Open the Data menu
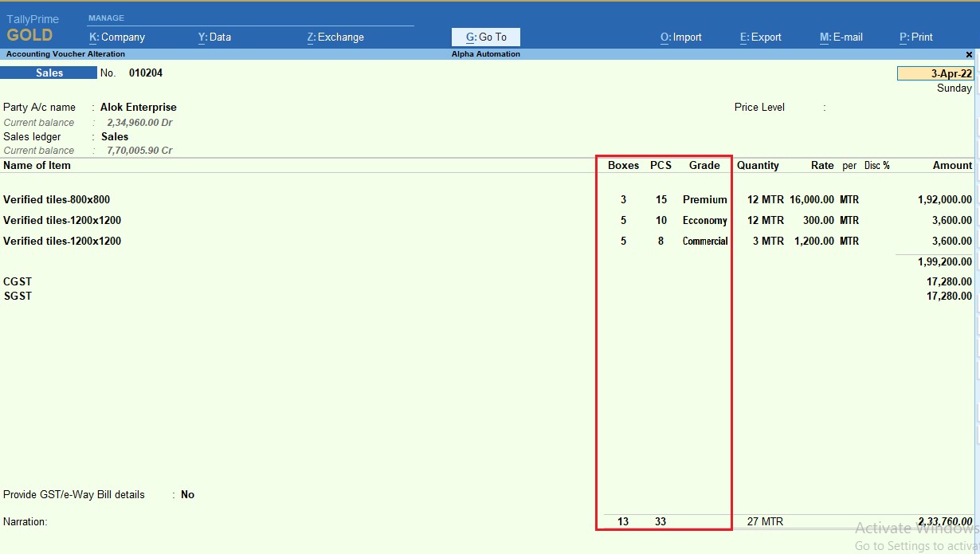Image resolution: width=980 pixels, height=554 pixels. (214, 37)
